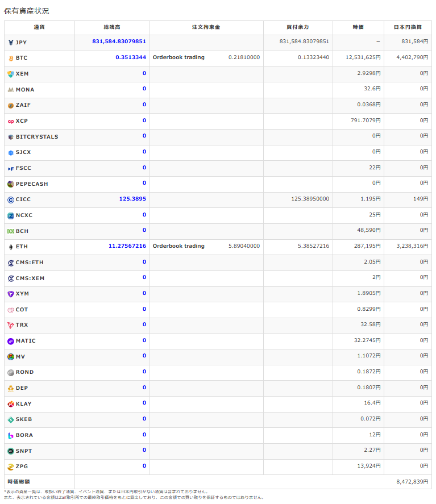The height and width of the screenshot is (504, 436).
Task: Click the CMS:XEM token icon
Action: [11, 278]
